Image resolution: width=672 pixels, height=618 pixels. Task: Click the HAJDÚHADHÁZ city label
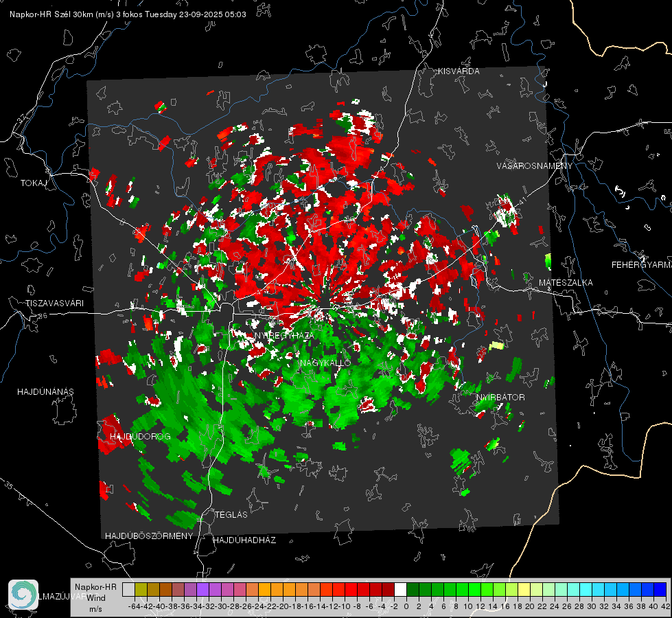click(x=244, y=540)
